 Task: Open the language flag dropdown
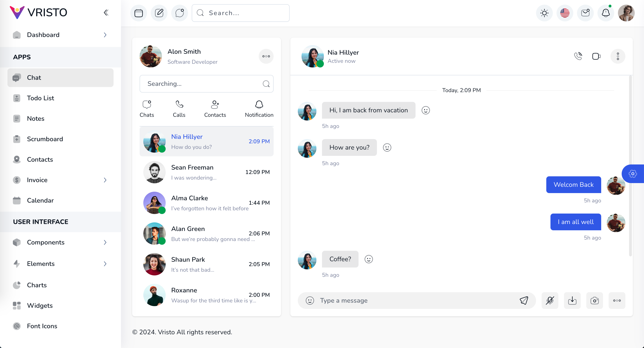pos(564,13)
